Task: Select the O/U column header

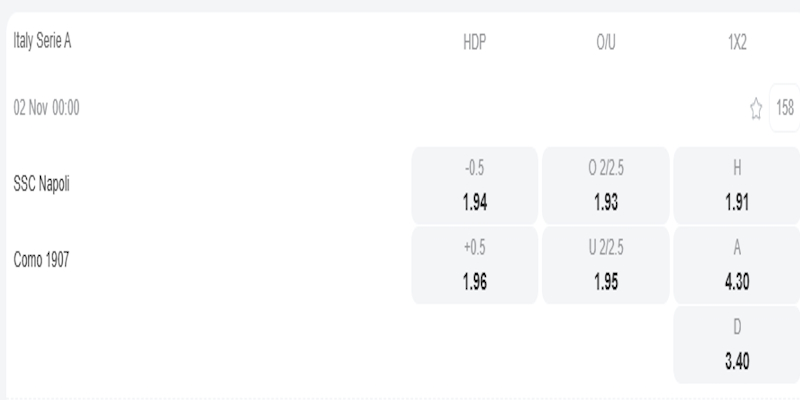Action: [606, 42]
